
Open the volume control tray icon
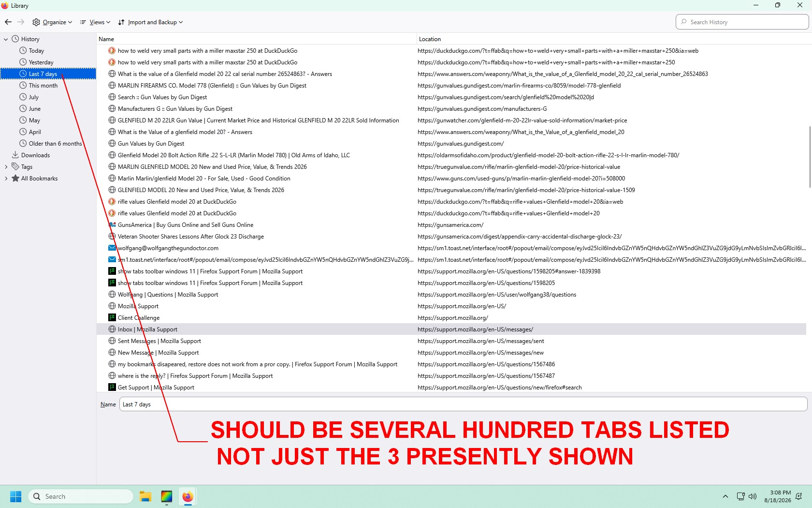click(x=753, y=496)
